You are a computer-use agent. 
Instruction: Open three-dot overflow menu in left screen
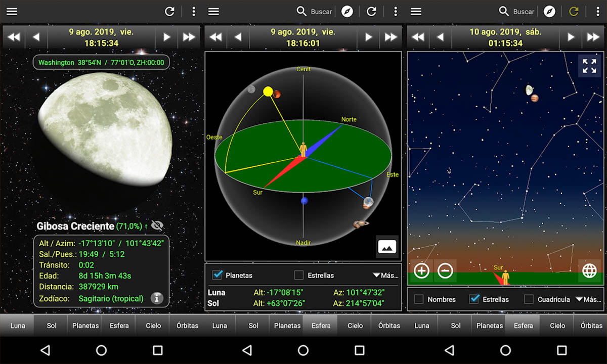193,11
